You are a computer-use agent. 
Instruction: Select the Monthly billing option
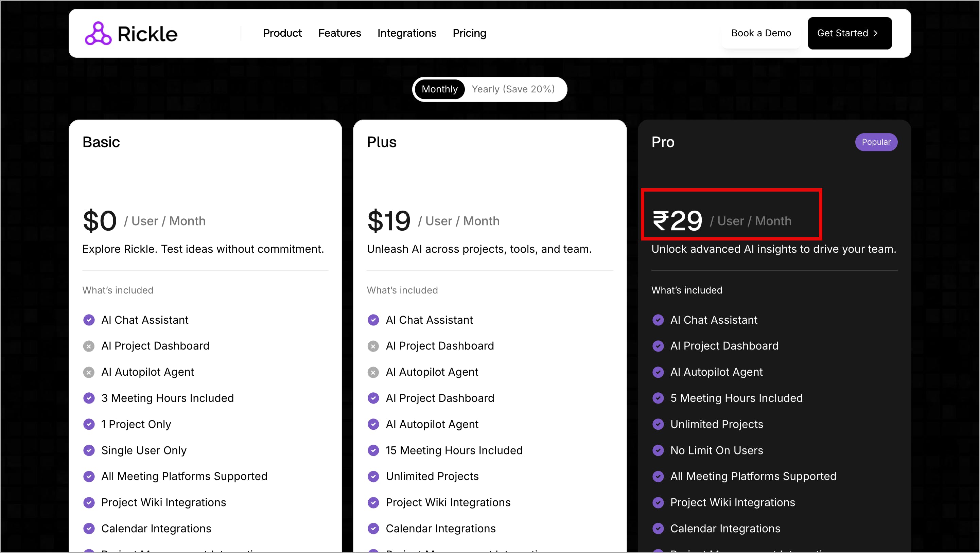(x=439, y=89)
